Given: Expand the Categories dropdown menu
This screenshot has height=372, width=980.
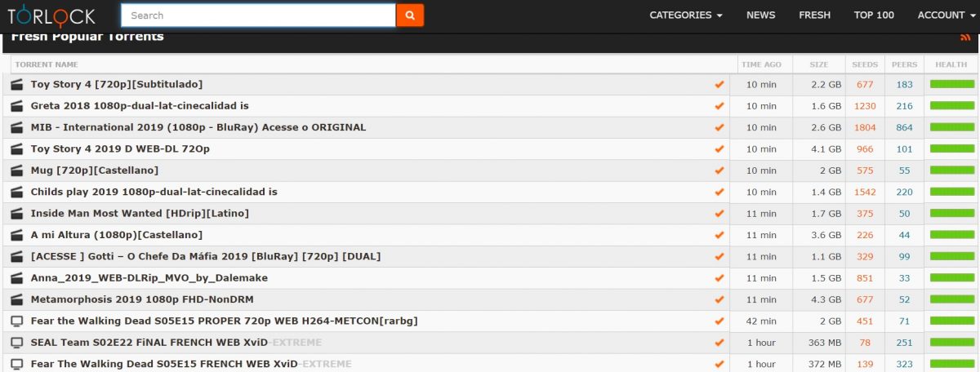Looking at the screenshot, I should [685, 15].
